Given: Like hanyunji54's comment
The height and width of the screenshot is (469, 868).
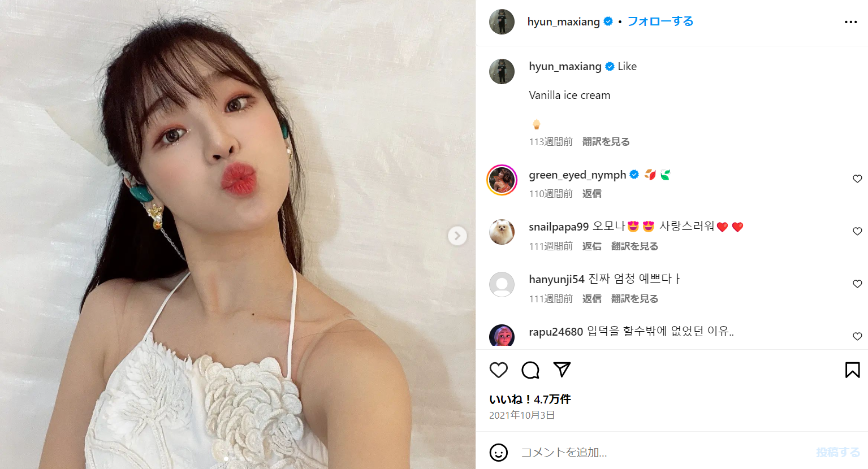Looking at the screenshot, I should click(x=857, y=284).
